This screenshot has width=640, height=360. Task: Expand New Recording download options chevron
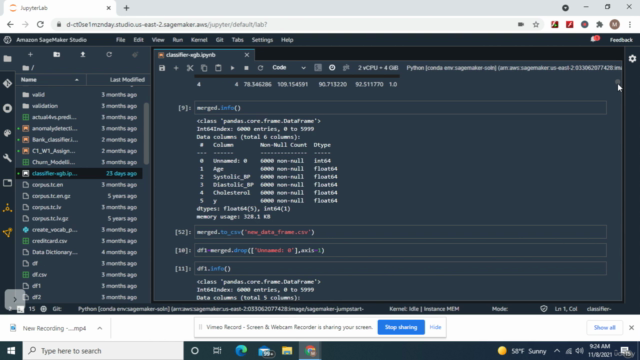100,328
